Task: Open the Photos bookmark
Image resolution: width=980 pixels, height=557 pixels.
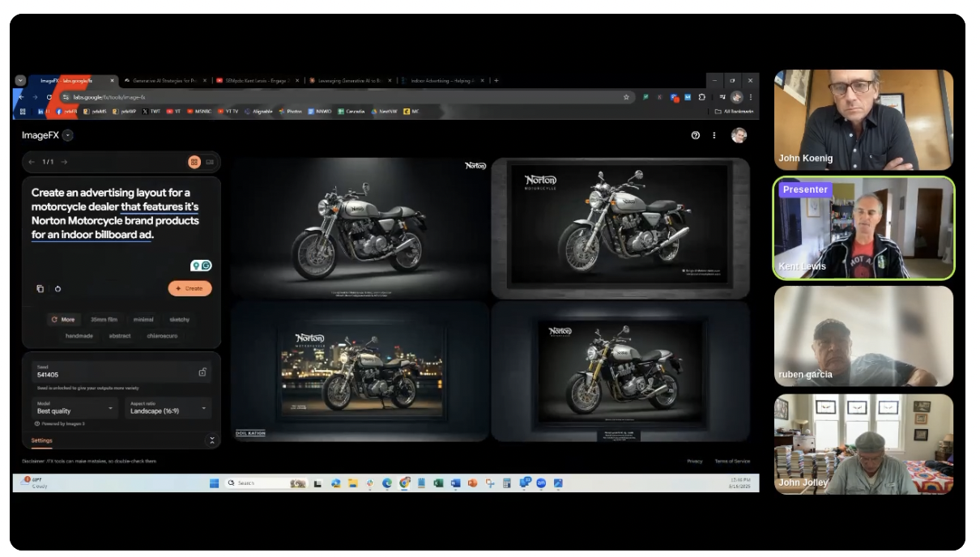Action: [x=291, y=112]
